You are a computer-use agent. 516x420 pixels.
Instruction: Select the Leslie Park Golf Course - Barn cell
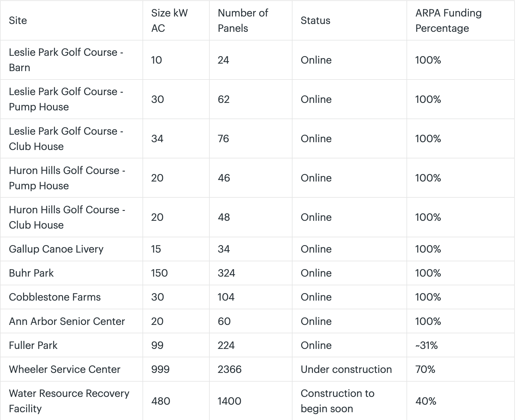pyautogui.click(x=71, y=60)
